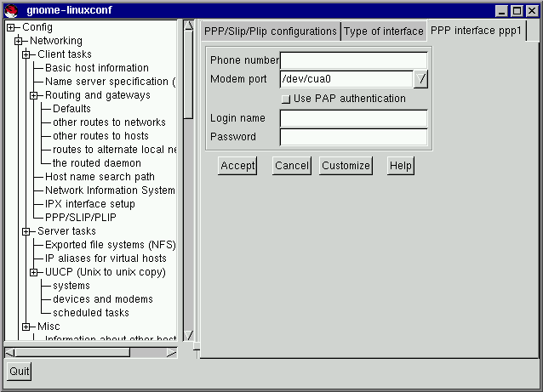Select the PPP interface ppp1 tab
This screenshot has width=543, height=392.
tap(476, 31)
